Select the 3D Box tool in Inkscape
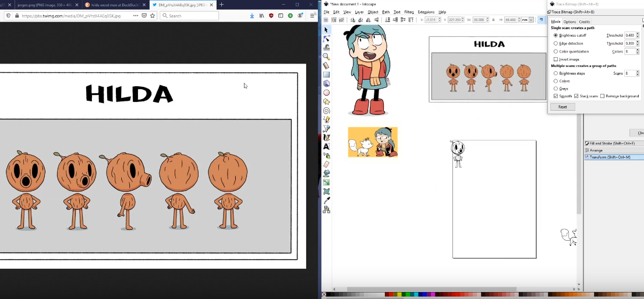 [327, 84]
